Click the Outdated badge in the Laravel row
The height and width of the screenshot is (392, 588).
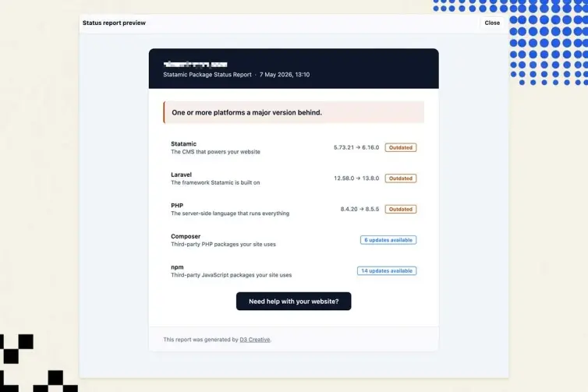point(401,178)
